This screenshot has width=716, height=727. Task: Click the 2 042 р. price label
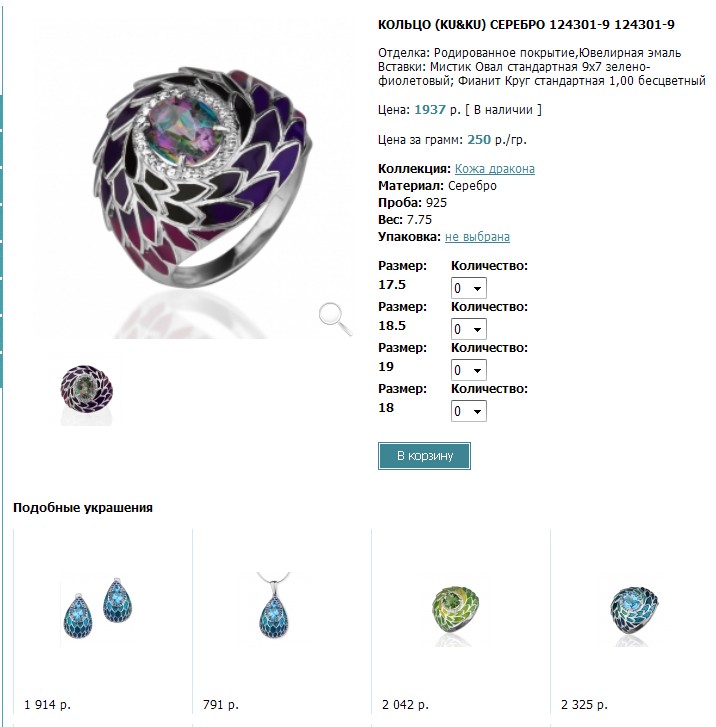405,705
